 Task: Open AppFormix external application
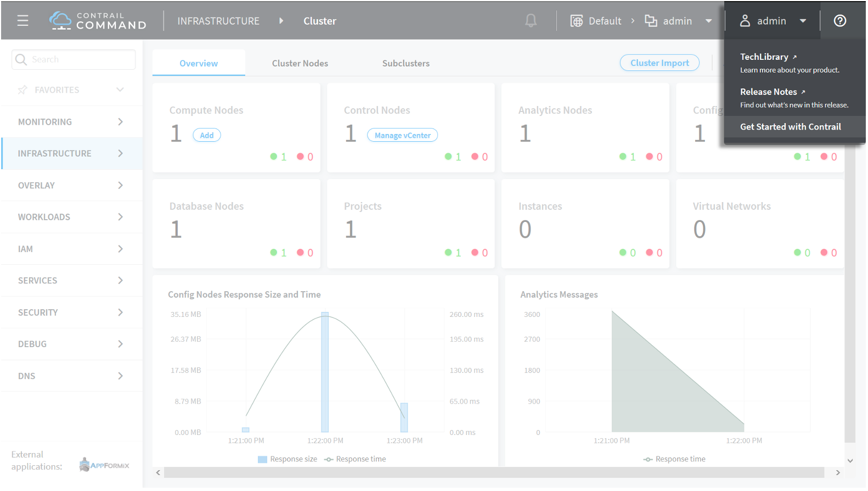point(104,465)
